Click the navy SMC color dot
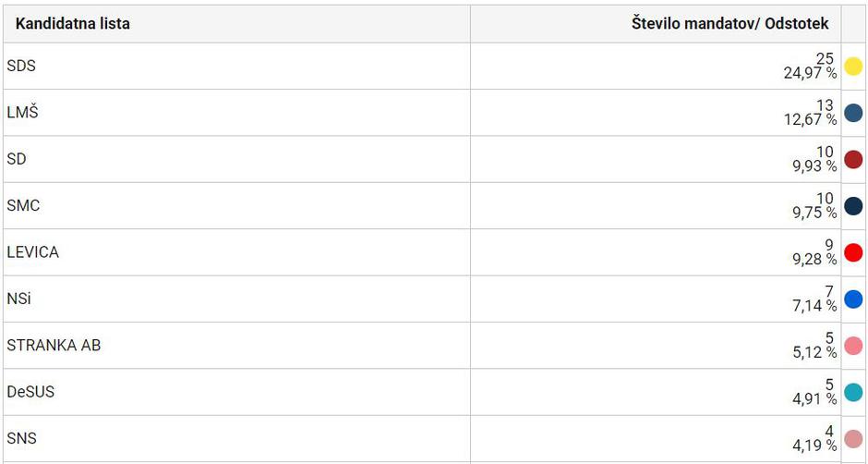868x464 pixels. pyautogui.click(x=853, y=206)
